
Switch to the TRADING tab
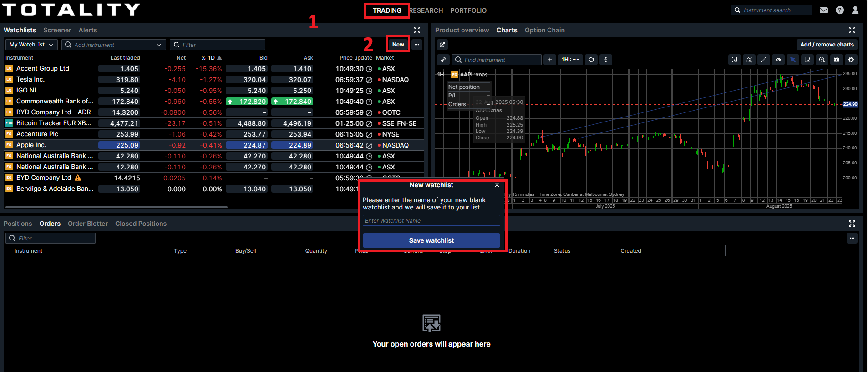point(387,10)
